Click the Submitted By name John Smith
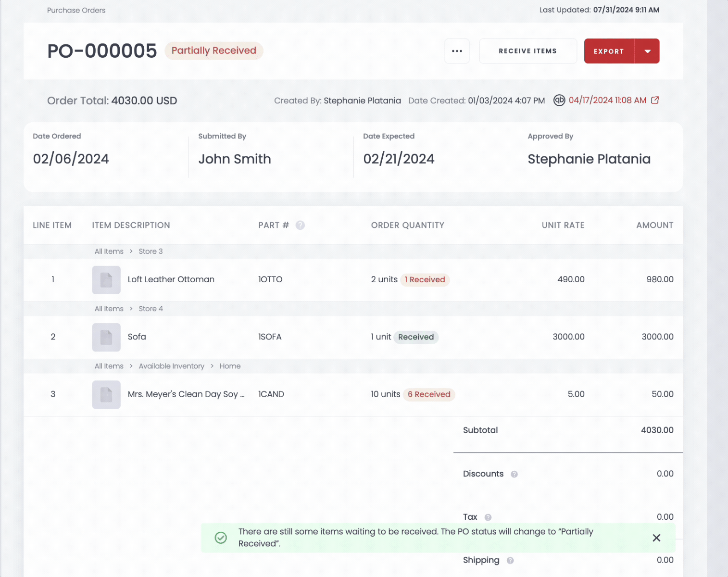The image size is (728, 577). 235,159
